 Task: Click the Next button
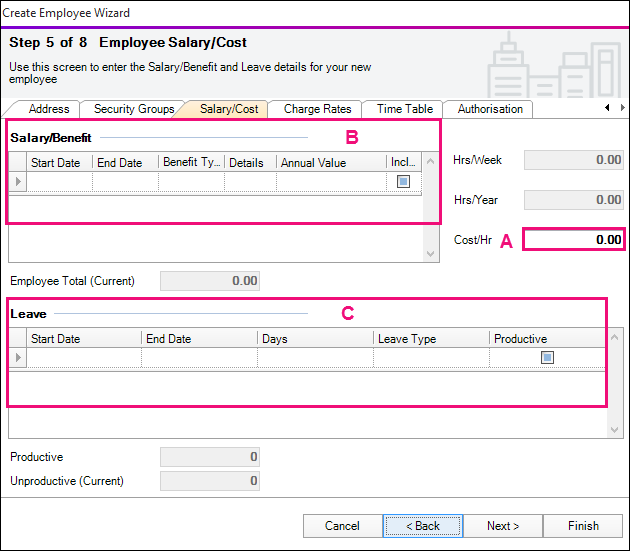coord(502,526)
